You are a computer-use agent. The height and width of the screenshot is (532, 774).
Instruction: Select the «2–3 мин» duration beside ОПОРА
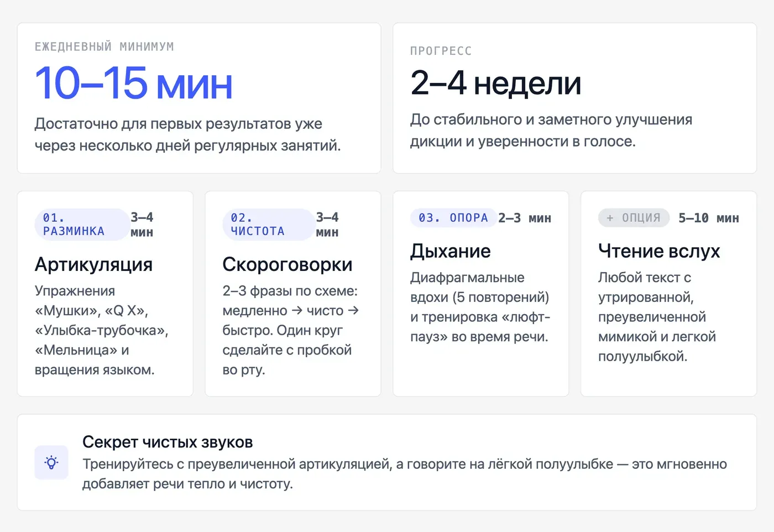click(525, 218)
